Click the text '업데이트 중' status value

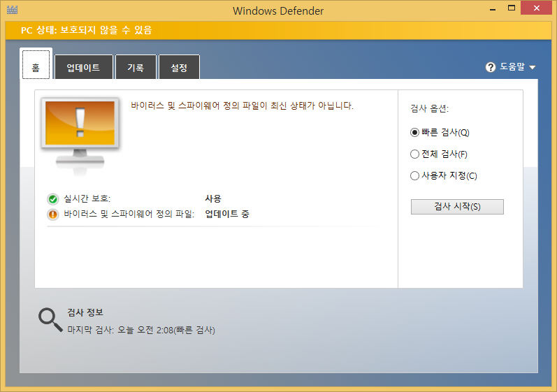(227, 214)
